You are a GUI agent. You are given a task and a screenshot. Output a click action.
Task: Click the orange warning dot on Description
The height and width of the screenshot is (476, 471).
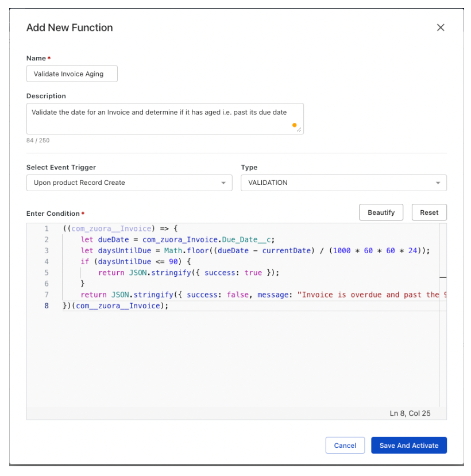(294, 124)
